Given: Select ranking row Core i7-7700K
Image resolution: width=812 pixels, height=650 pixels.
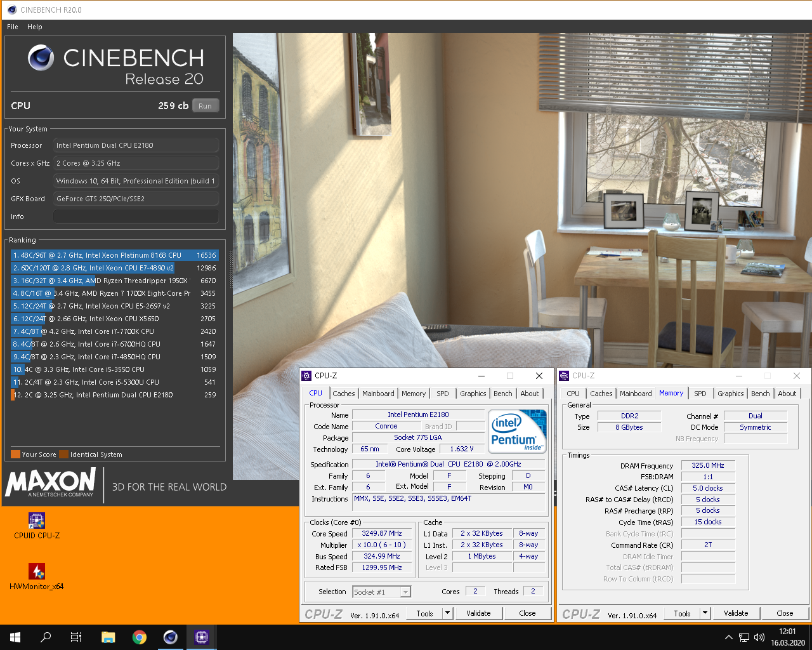Looking at the screenshot, I should 115,331.
